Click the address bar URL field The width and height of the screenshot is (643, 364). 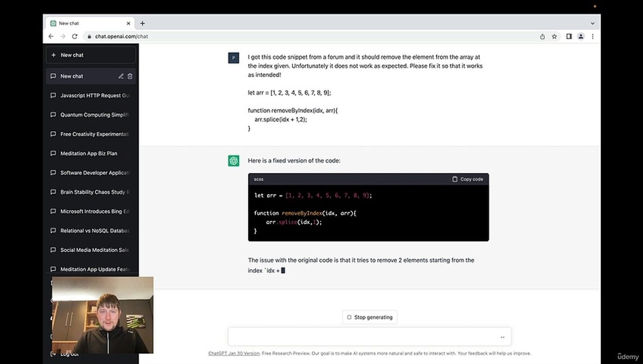309,36
